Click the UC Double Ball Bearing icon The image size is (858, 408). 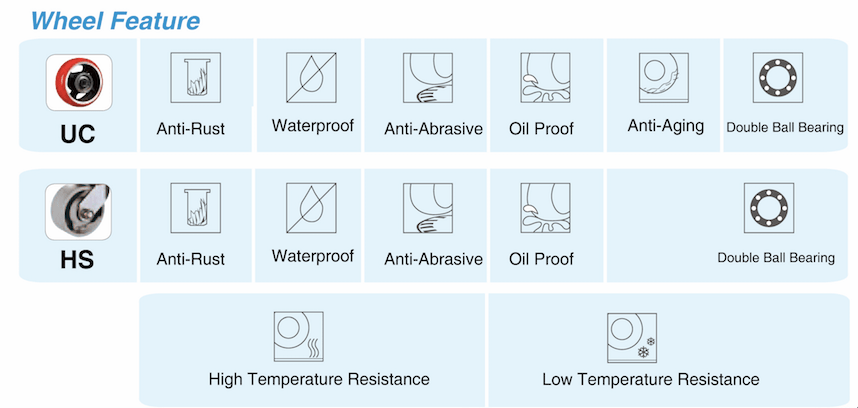pyautogui.click(x=783, y=77)
